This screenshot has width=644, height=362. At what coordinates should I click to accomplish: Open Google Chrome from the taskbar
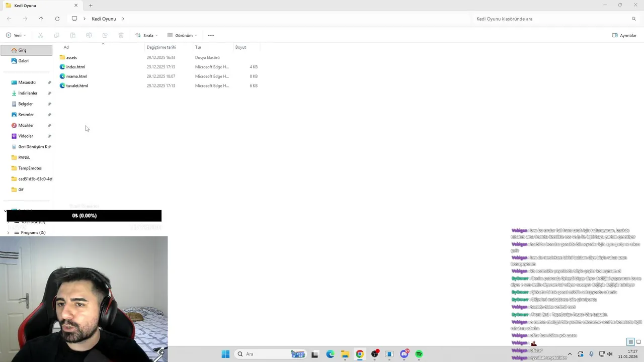pos(360,354)
